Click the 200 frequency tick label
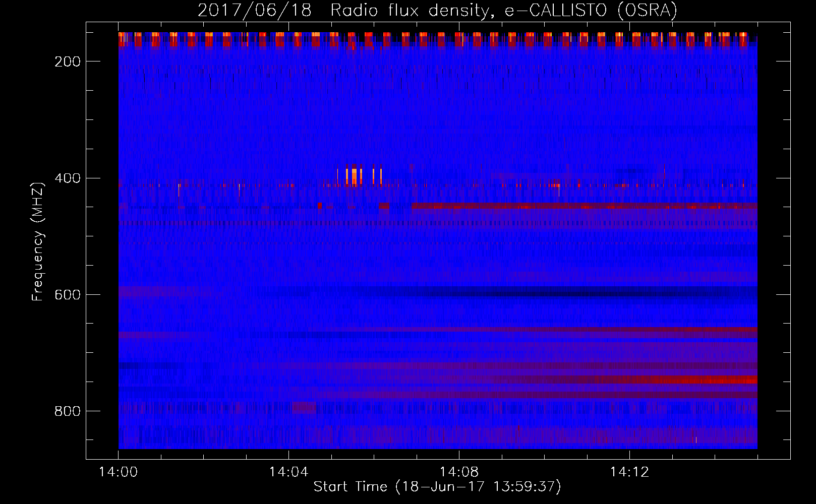The image size is (816, 504). click(68, 61)
